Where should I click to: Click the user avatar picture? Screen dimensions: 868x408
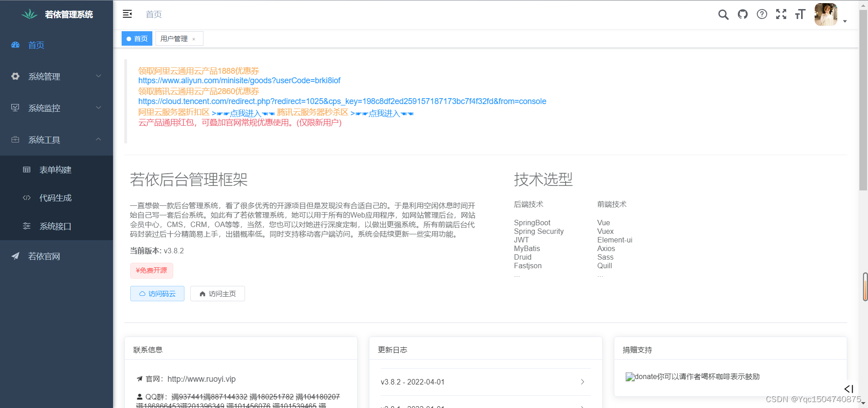[x=826, y=14]
